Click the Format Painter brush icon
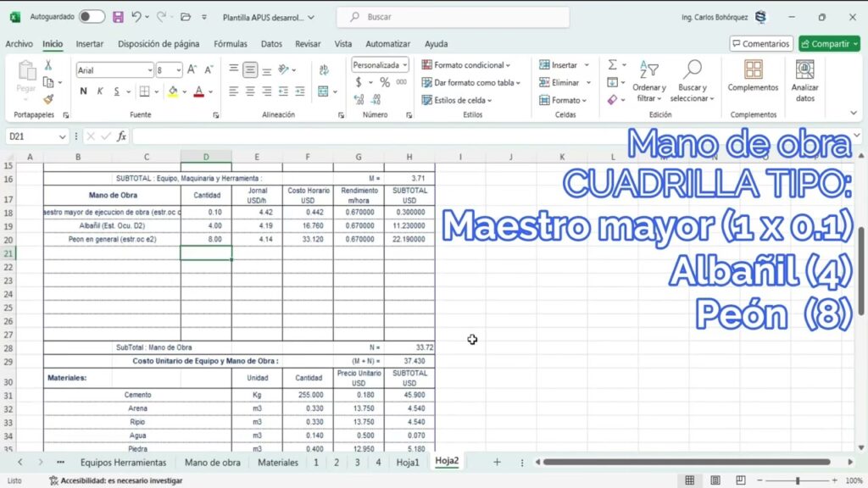868x488 pixels. tap(49, 99)
